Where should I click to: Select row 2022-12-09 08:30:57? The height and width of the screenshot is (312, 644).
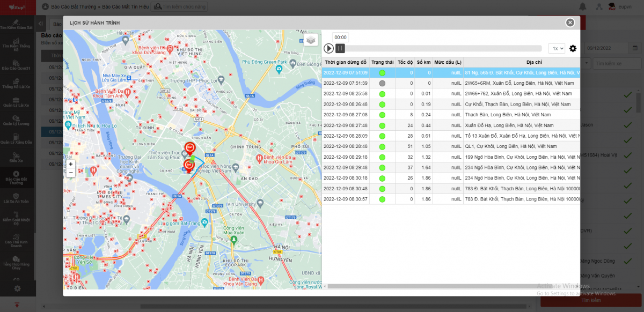pyautogui.click(x=451, y=199)
